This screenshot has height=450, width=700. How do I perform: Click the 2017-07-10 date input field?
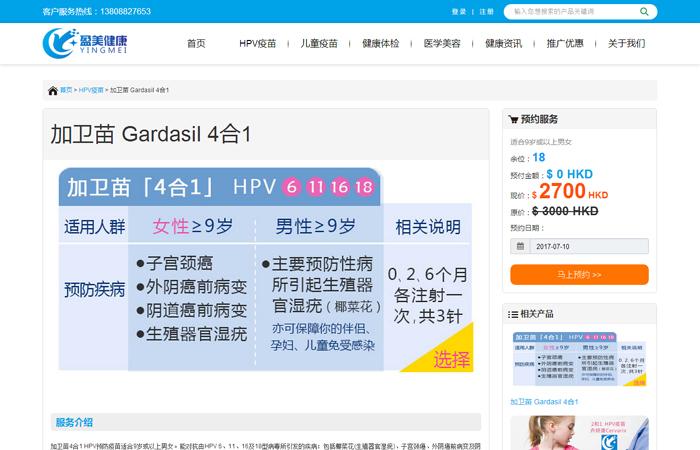589,246
